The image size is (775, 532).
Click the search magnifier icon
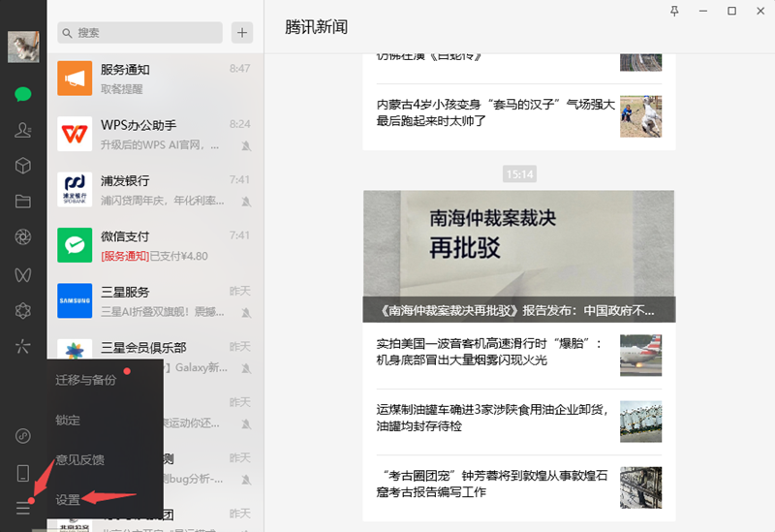tap(67, 33)
